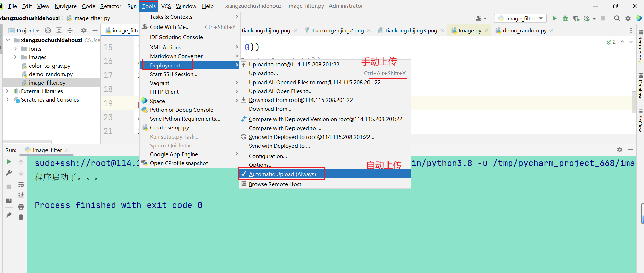The image size is (644, 273).
Task: Select opened file locate icon in Project panel
Action: coord(48,30)
